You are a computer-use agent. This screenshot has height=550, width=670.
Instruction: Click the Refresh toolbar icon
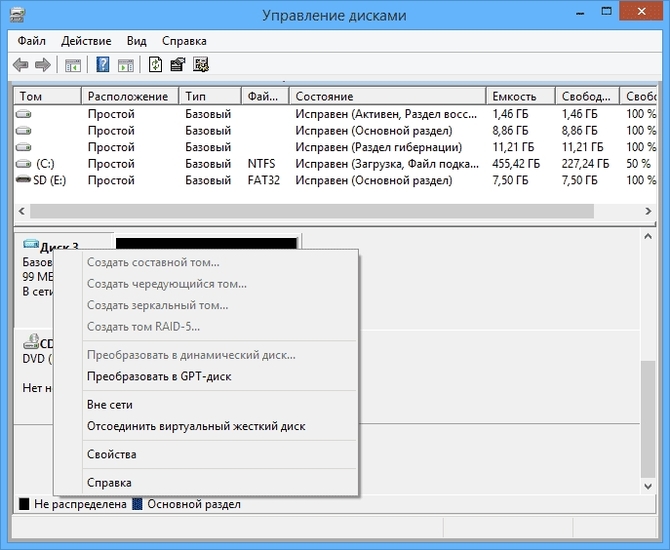click(155, 65)
